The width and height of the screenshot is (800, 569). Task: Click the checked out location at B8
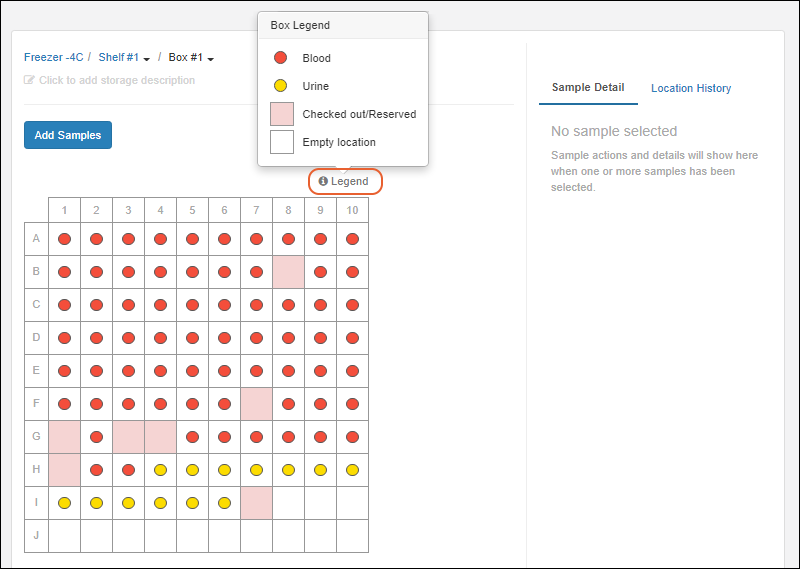point(288,272)
